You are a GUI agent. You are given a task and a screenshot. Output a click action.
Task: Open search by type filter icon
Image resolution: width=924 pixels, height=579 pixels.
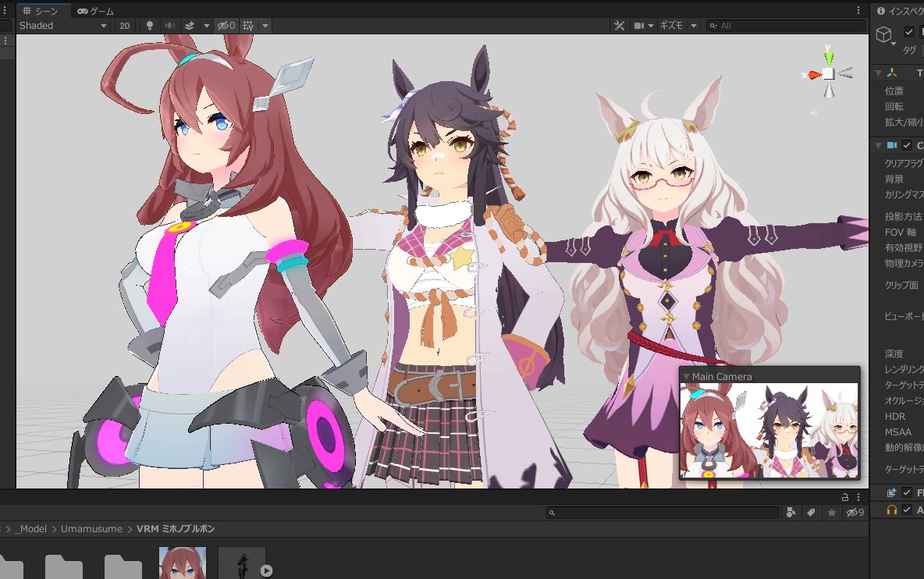[791, 513]
